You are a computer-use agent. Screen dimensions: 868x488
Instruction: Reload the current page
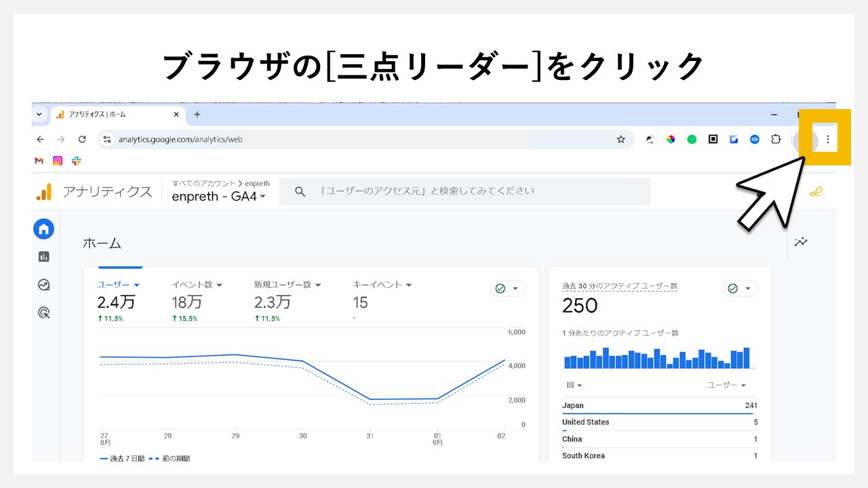83,139
